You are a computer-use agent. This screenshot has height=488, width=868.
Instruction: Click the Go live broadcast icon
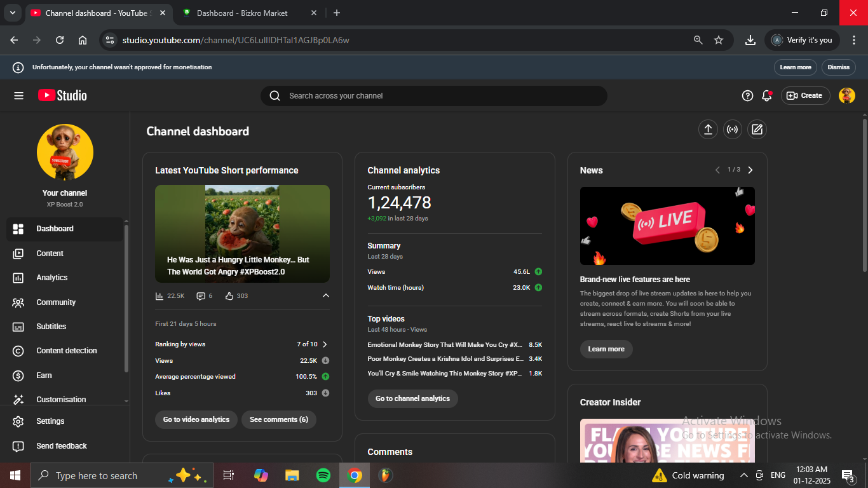point(733,130)
